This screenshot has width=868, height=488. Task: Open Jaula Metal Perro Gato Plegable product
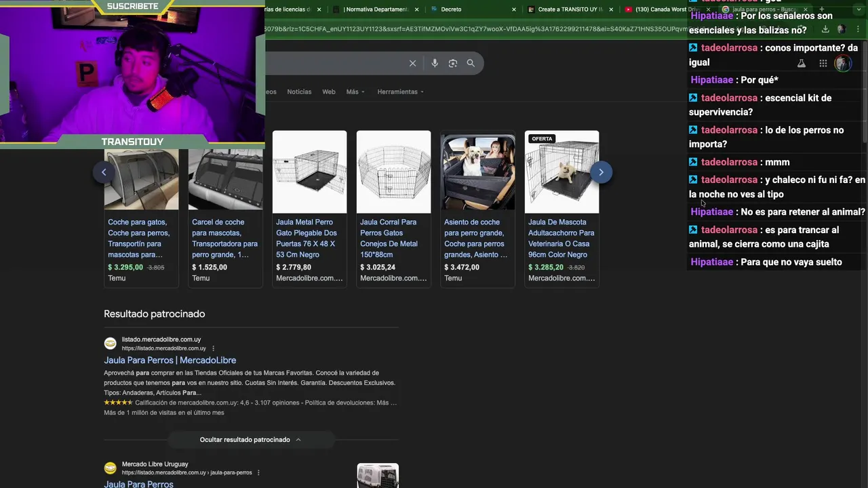pos(306,238)
